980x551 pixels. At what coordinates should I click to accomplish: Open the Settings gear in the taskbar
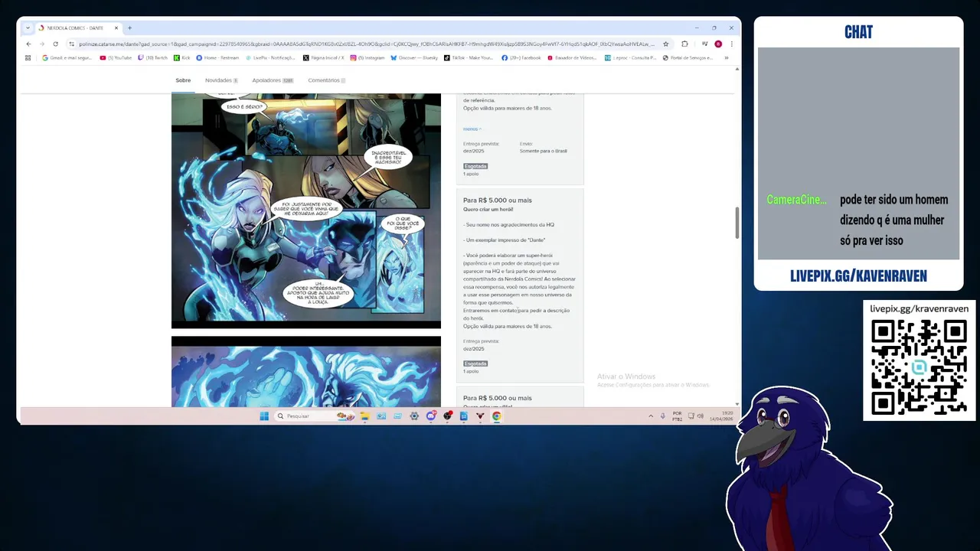pos(414,416)
